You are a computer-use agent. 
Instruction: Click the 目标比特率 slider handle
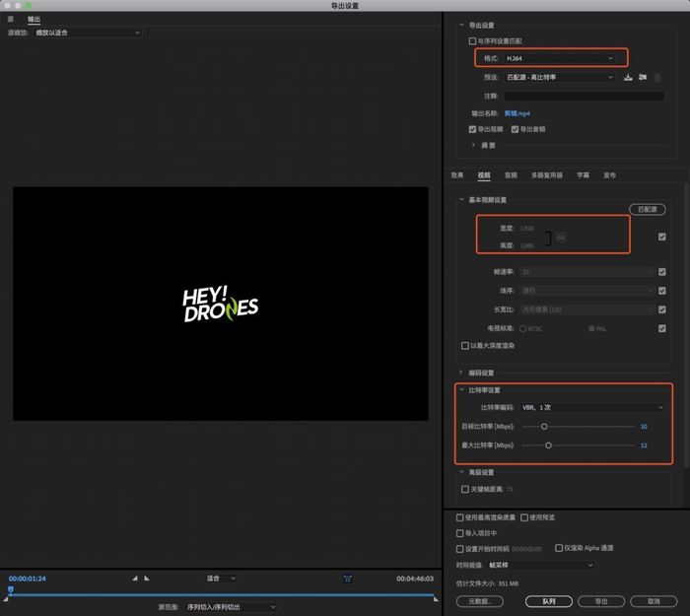pos(544,427)
